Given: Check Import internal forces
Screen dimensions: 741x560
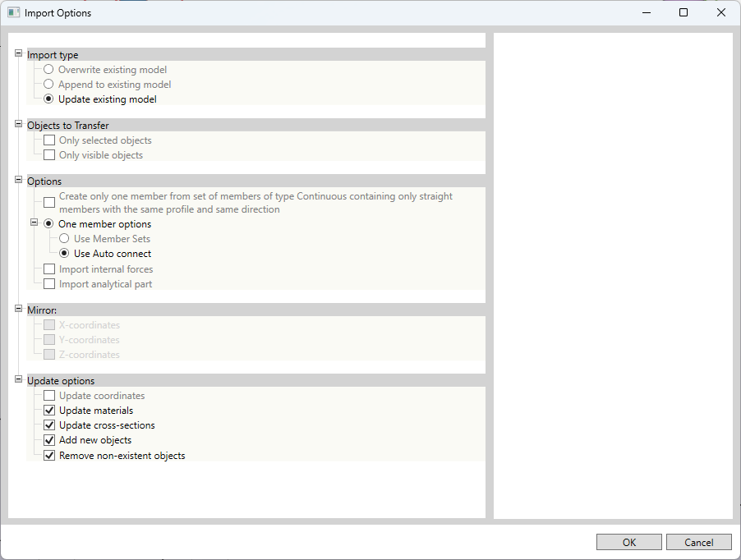Looking at the screenshot, I should click(x=48, y=269).
